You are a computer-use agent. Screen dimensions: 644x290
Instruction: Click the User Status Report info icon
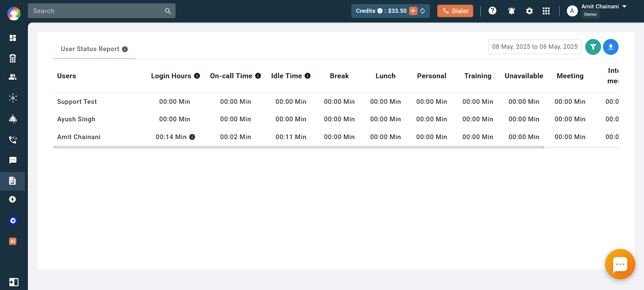pyautogui.click(x=125, y=49)
